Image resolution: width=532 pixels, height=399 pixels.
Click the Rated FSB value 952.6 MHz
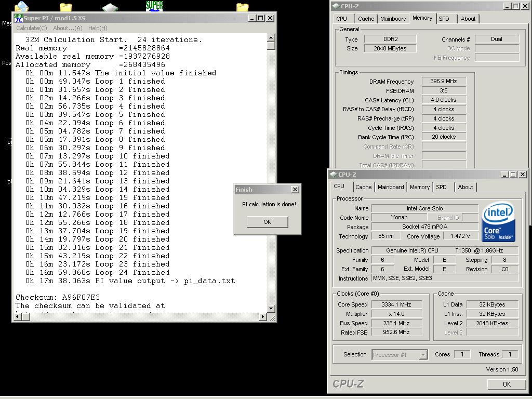[396, 332]
